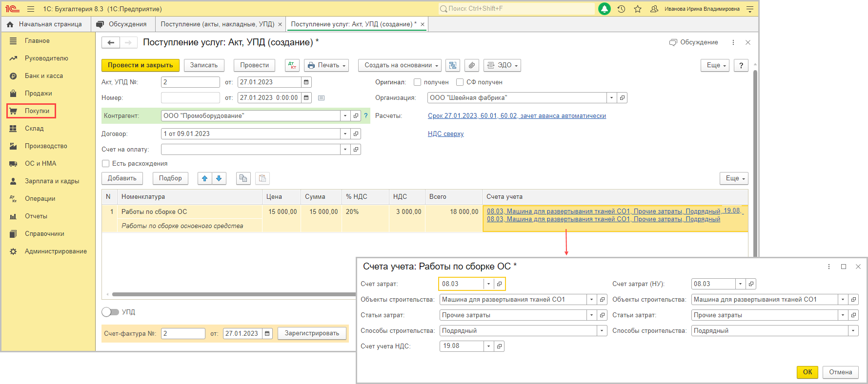The height and width of the screenshot is (384, 868).
Task: Click the Провести button
Action: tap(255, 65)
